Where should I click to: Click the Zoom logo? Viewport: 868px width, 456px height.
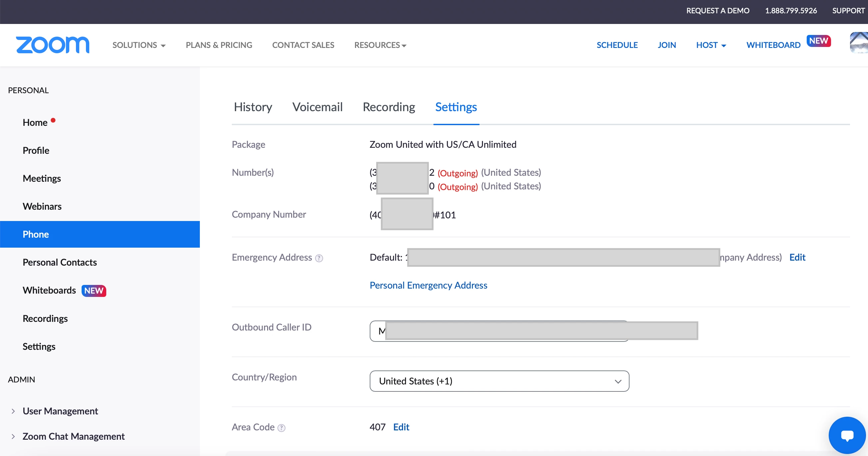click(53, 45)
